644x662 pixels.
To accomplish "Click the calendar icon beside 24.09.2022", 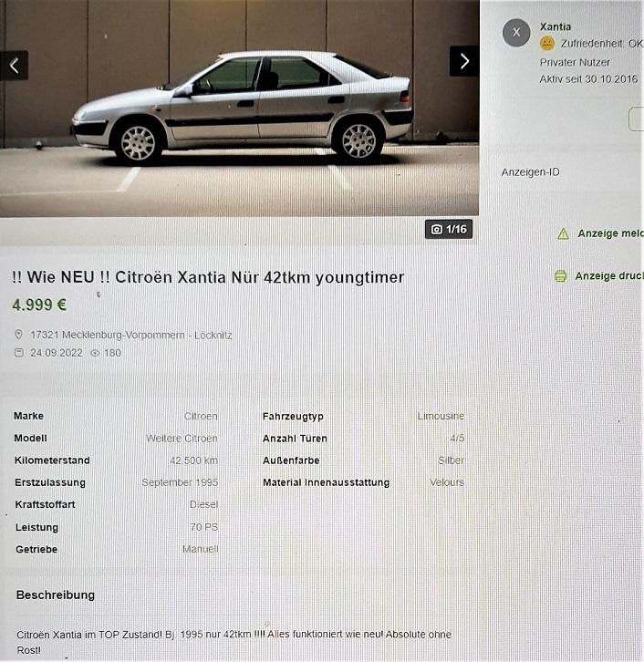I will point(19,353).
